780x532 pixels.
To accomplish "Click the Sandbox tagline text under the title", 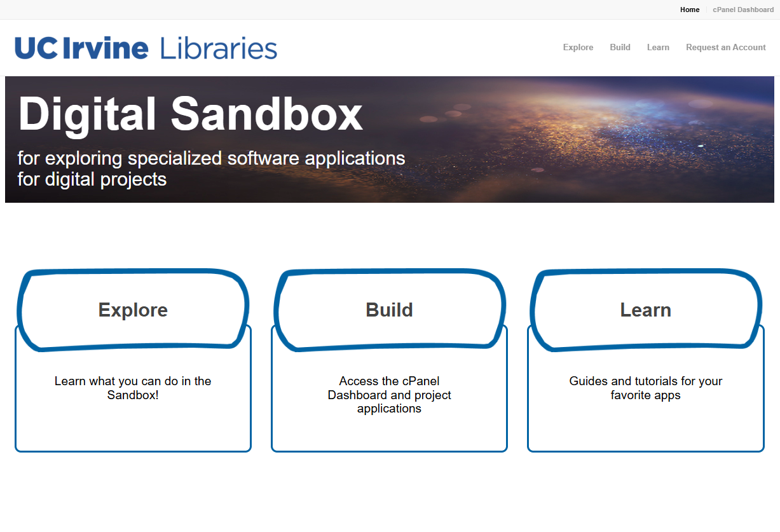I will (211, 168).
